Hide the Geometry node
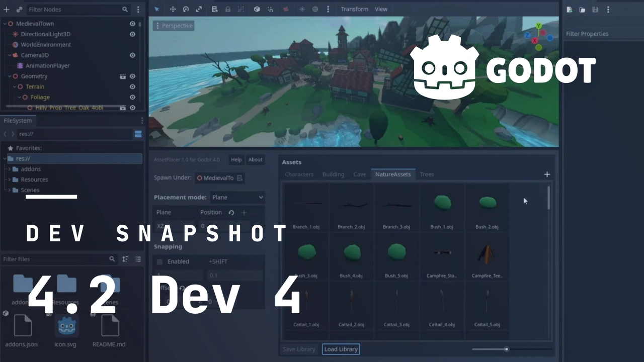 (x=132, y=76)
